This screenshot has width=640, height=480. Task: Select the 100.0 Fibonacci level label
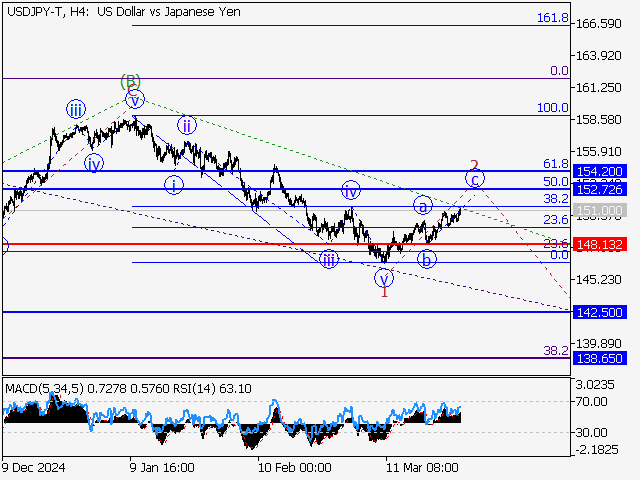coord(552,108)
